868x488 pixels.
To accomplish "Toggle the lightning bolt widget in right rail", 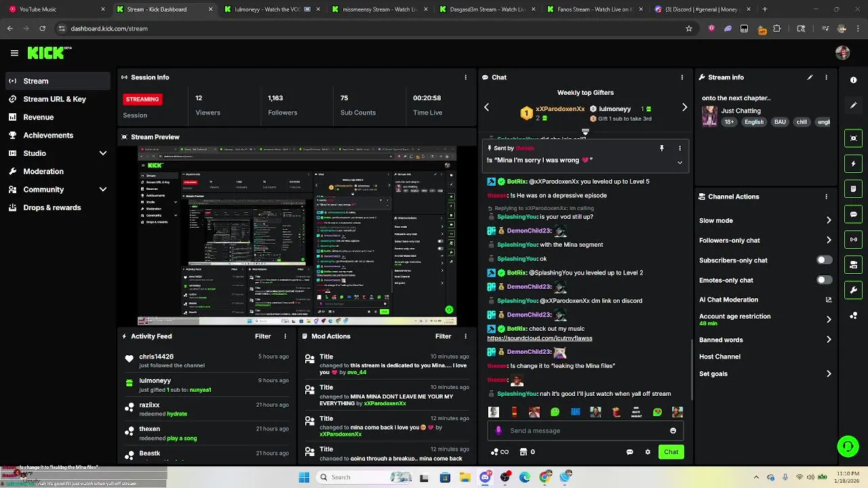I will pyautogui.click(x=853, y=163).
